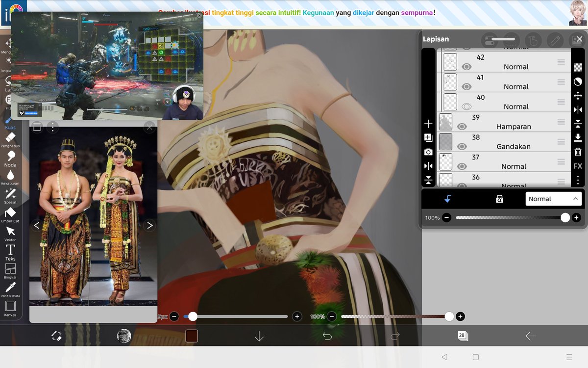Hide layer 41 with eye icon
This screenshot has width=588, height=368.
point(466,87)
